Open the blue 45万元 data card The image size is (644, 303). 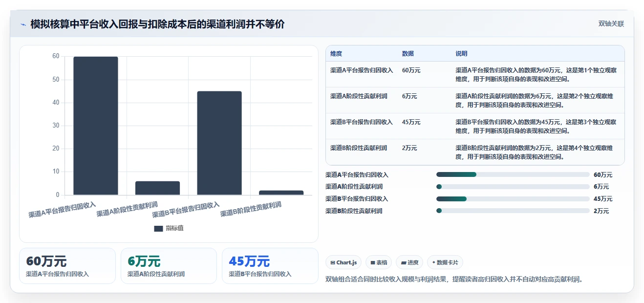click(270, 266)
